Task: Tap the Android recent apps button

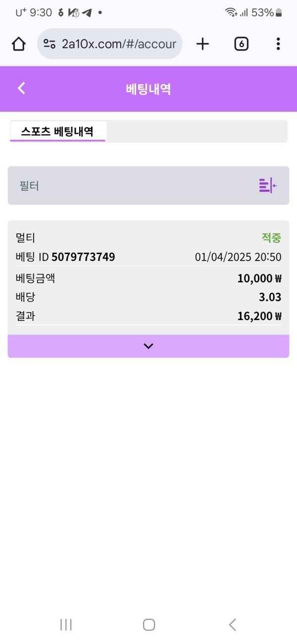Action: click(x=66, y=625)
